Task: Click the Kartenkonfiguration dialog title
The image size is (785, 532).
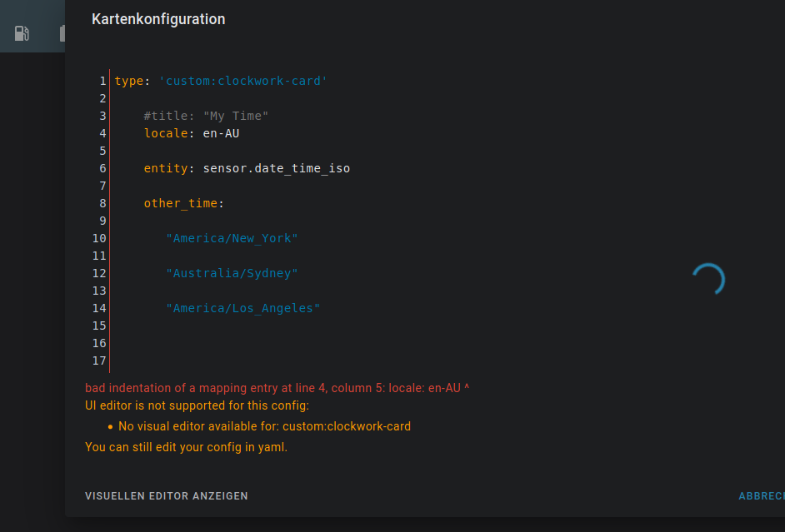Action: (x=158, y=19)
